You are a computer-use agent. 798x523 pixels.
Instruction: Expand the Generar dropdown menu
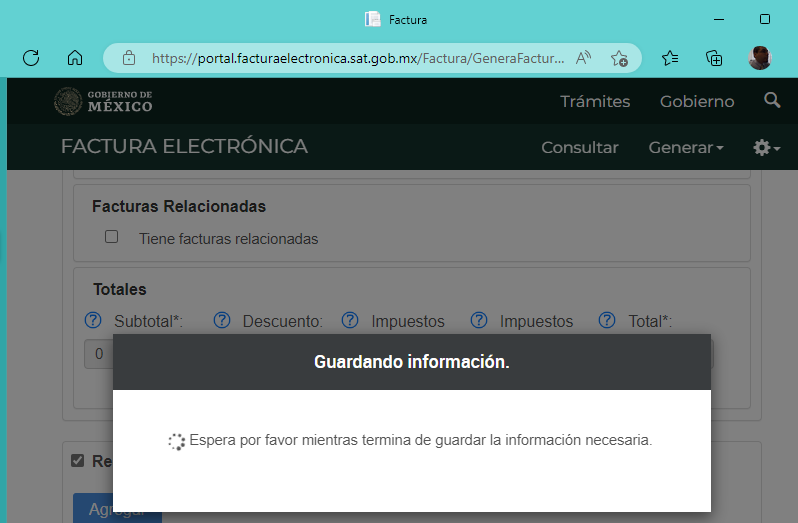686,148
